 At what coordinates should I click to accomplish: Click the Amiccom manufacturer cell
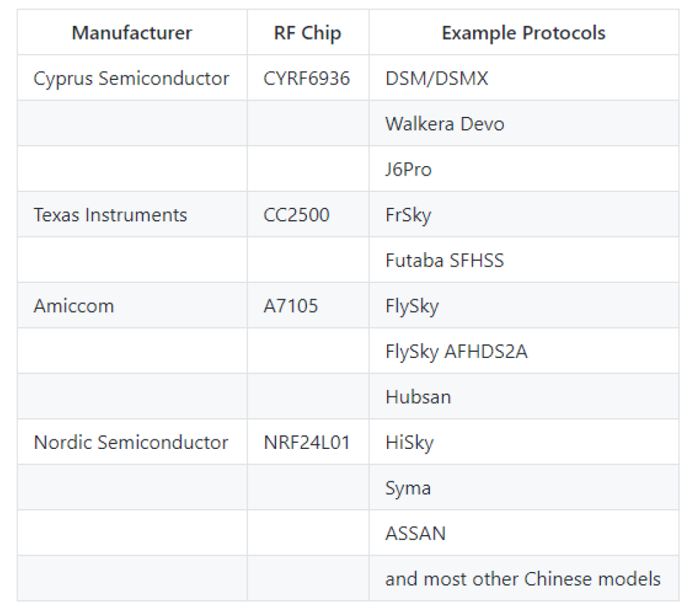[74, 306]
